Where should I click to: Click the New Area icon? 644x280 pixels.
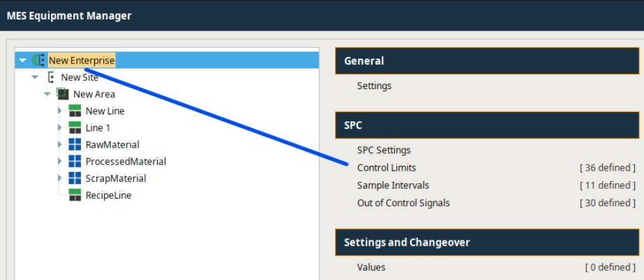pyautogui.click(x=63, y=94)
